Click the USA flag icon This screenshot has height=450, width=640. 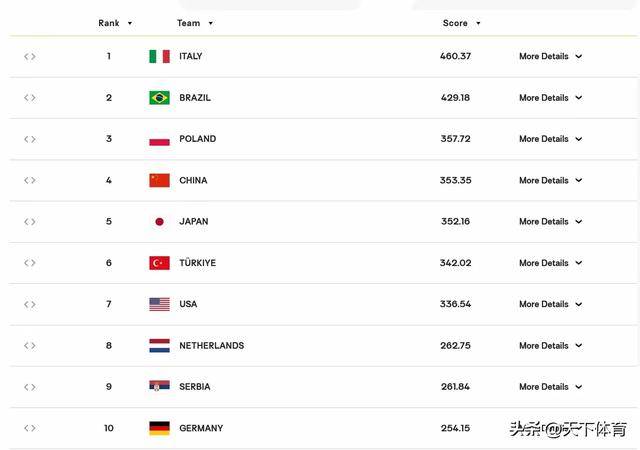159,304
